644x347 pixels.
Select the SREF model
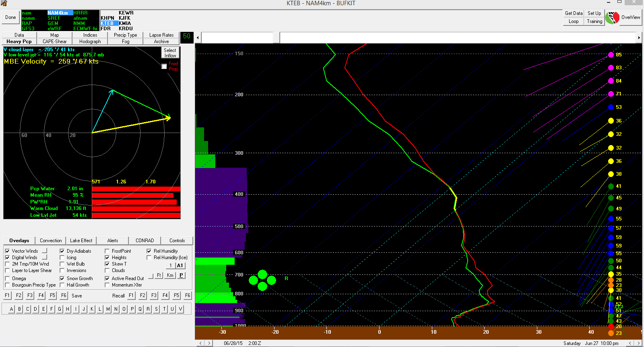[x=54, y=18]
